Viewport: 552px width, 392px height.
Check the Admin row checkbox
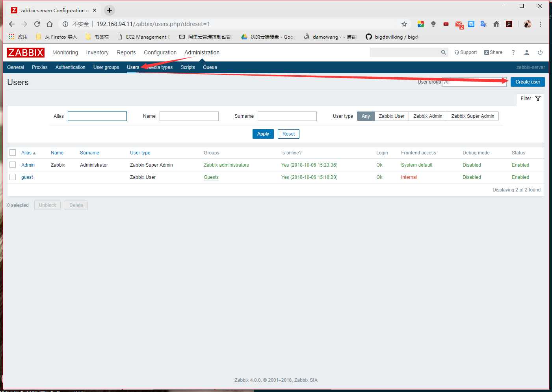(13, 165)
